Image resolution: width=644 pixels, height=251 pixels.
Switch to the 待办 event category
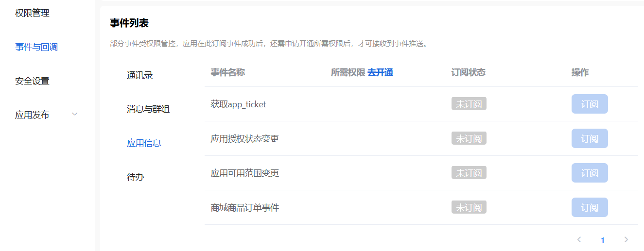[136, 177]
